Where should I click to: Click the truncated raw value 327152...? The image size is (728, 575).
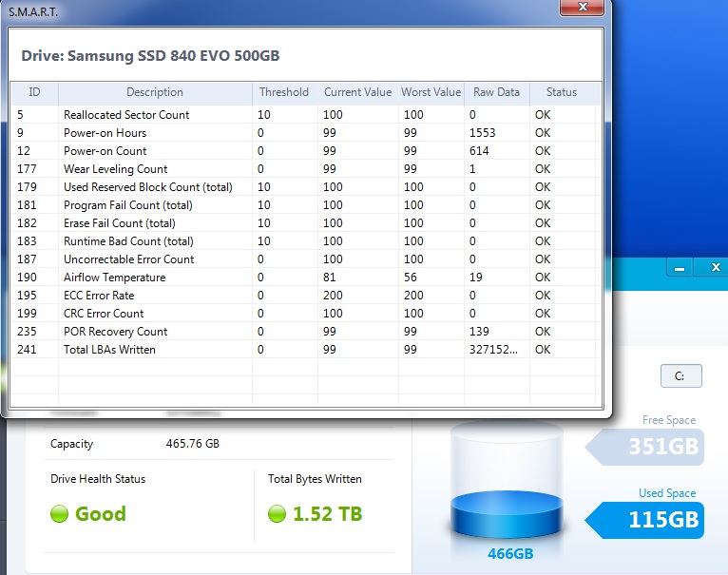(493, 350)
